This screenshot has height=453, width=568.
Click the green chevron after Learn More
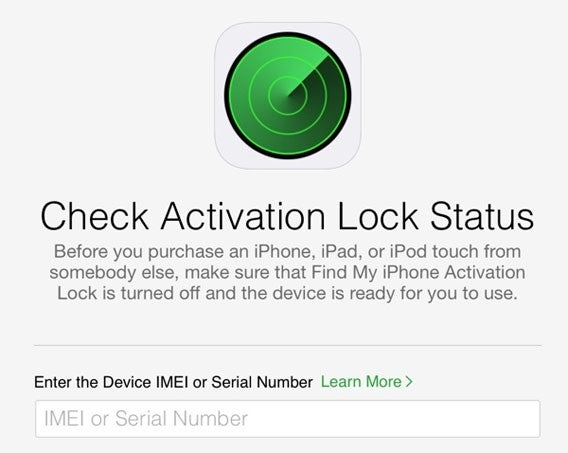[409, 382]
